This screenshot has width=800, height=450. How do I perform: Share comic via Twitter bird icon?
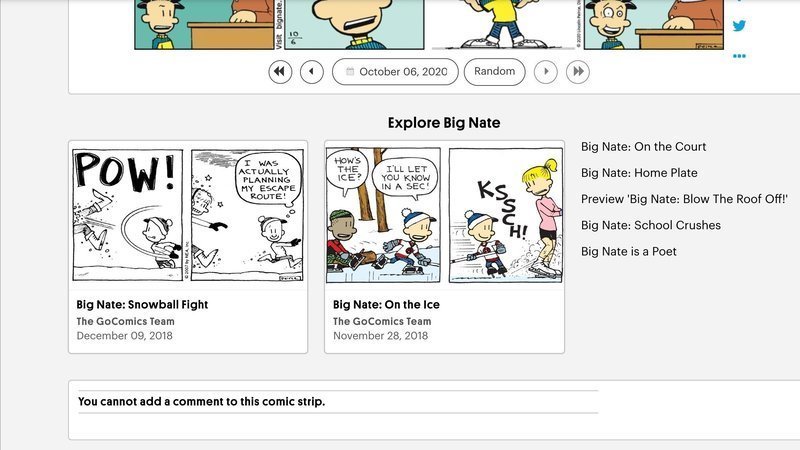coord(739,26)
